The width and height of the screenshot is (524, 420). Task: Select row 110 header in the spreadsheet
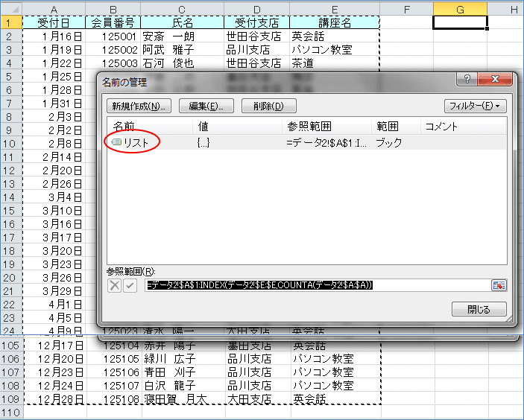tap(11, 413)
